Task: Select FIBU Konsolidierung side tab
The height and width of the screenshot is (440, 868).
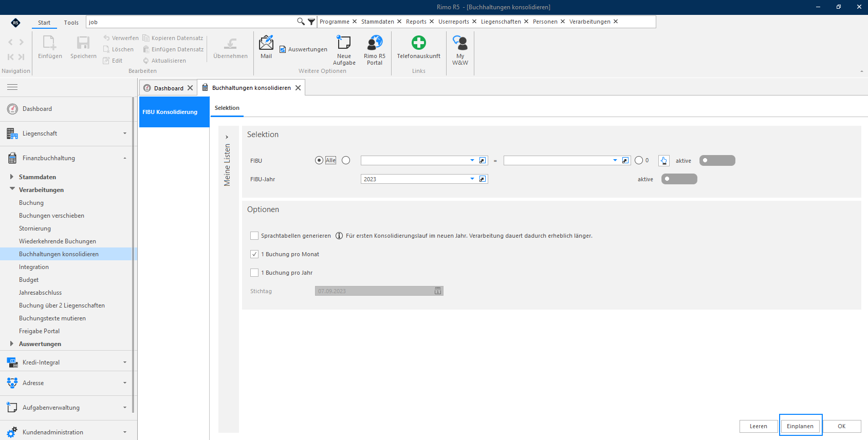Action: [174, 112]
